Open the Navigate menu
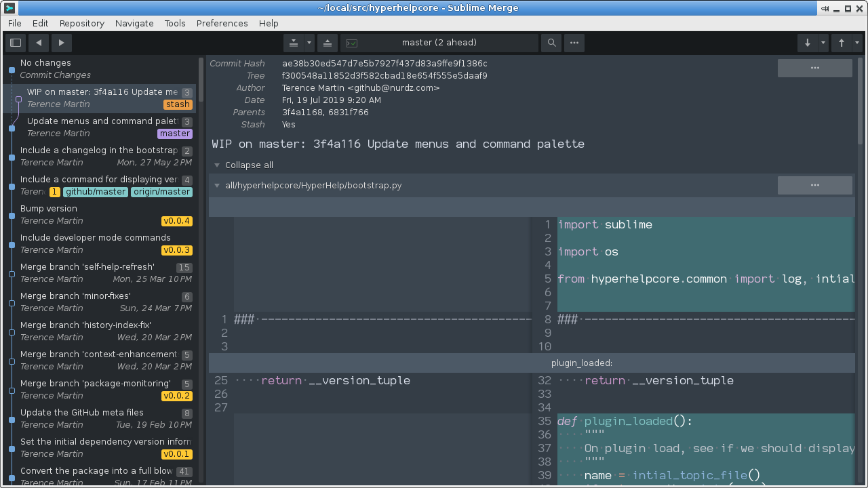 point(134,23)
